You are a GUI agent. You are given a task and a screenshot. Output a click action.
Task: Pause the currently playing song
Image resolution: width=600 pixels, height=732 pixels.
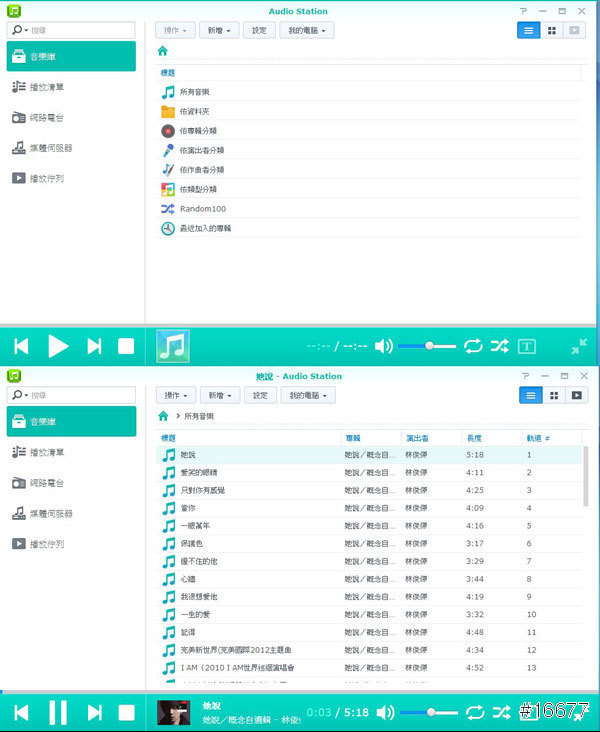click(58, 712)
